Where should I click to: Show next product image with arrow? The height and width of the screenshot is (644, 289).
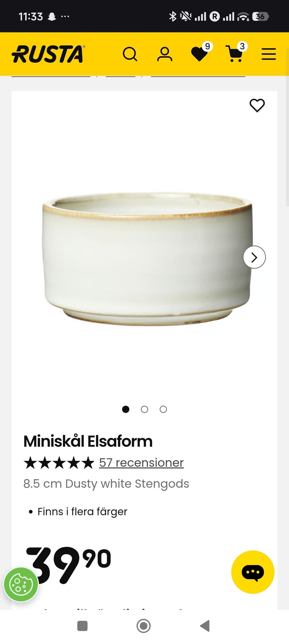click(x=254, y=257)
